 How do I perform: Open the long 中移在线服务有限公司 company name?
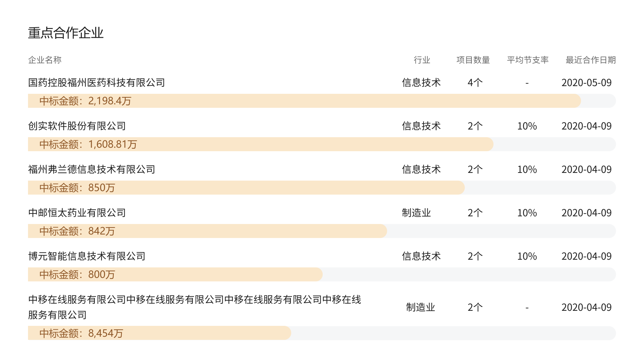click(x=195, y=307)
